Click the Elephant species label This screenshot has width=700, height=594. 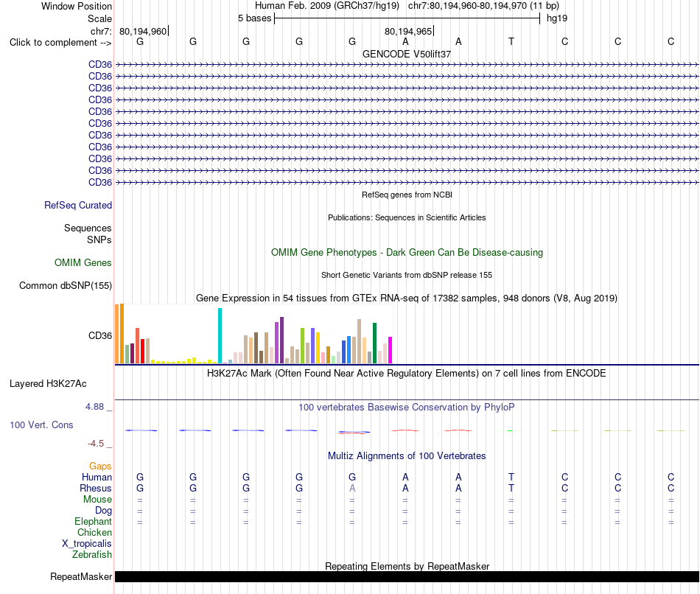pyautogui.click(x=93, y=521)
